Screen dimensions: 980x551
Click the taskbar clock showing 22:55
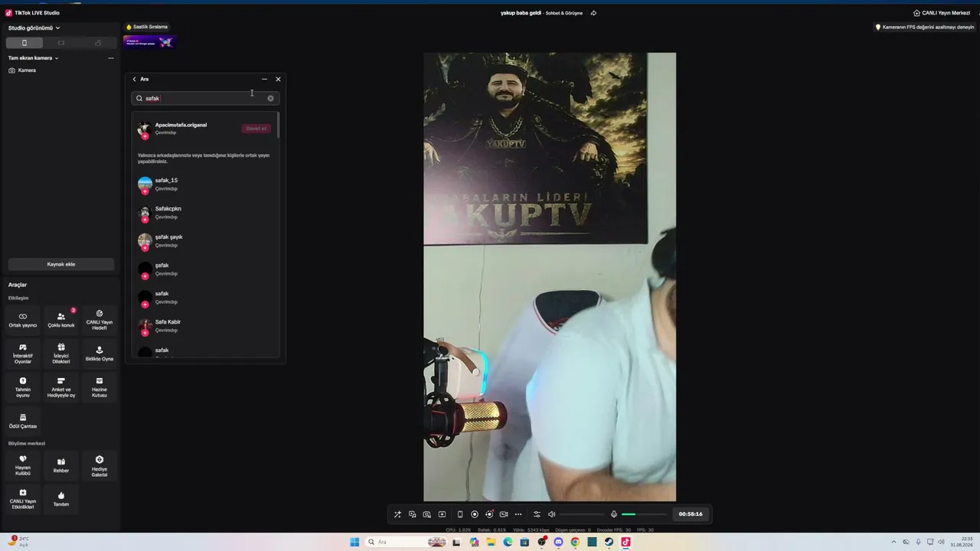pos(960,542)
